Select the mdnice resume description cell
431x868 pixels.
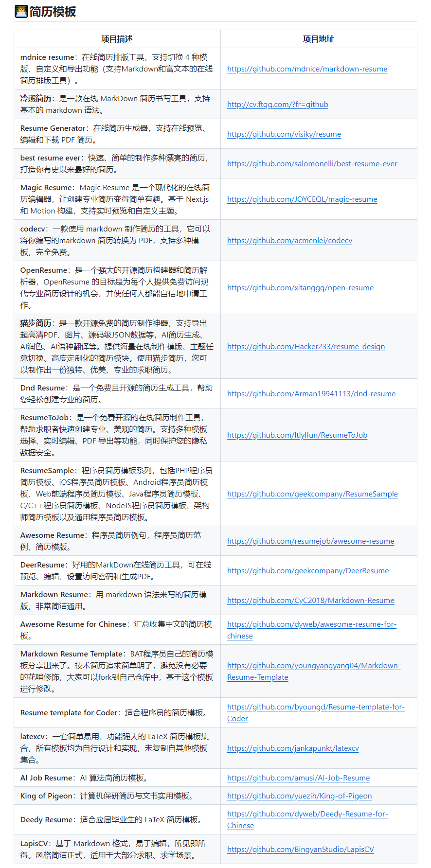click(117, 69)
